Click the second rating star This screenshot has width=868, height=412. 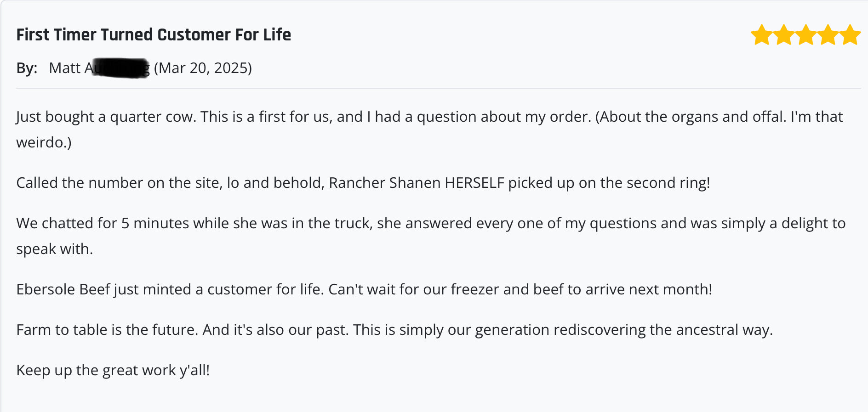pyautogui.click(x=783, y=35)
